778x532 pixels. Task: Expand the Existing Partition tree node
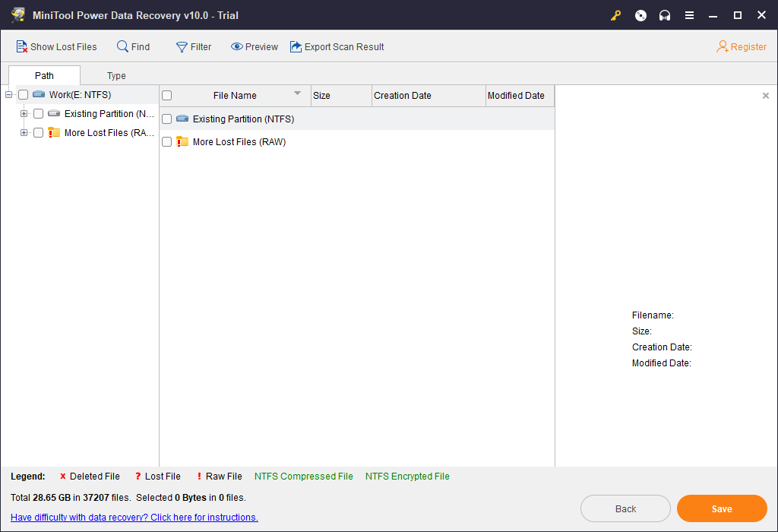point(24,114)
